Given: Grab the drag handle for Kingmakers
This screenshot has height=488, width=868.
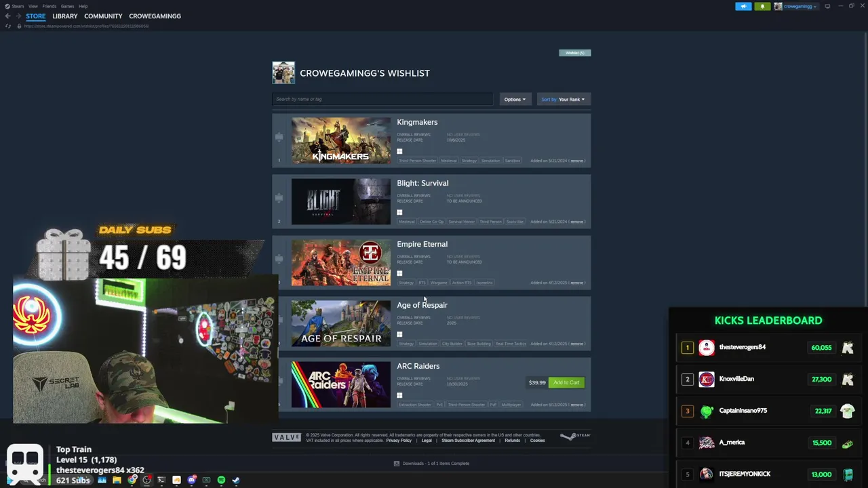Looking at the screenshot, I should [279, 137].
